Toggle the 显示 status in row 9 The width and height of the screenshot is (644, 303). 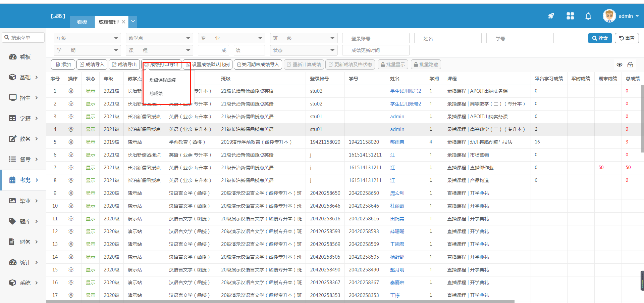click(91, 193)
